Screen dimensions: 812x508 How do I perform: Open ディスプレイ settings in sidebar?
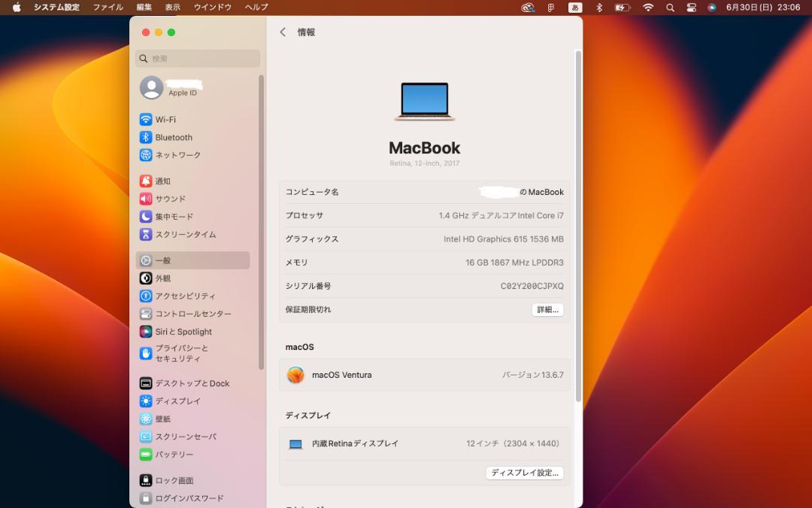192,401
